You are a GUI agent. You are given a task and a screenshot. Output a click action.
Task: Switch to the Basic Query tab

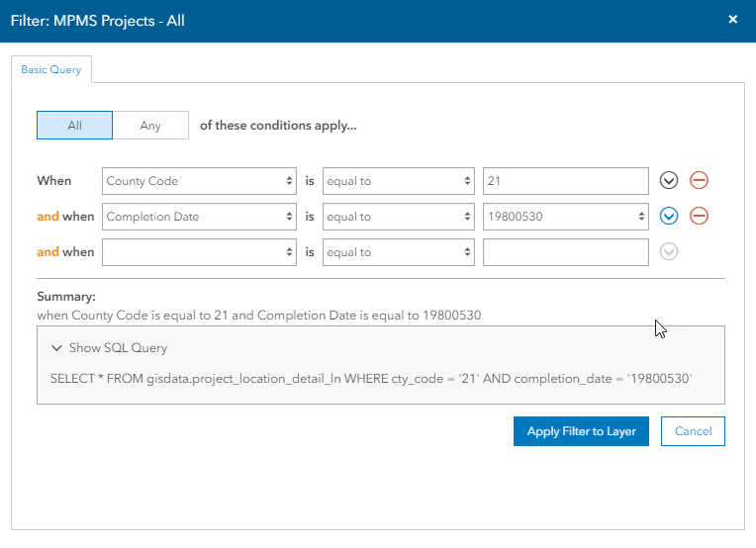51,70
